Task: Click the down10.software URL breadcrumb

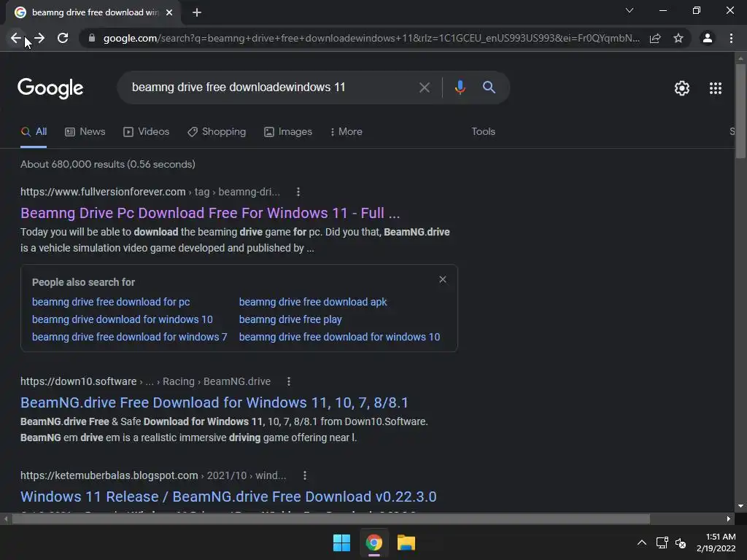Action: click(x=145, y=381)
